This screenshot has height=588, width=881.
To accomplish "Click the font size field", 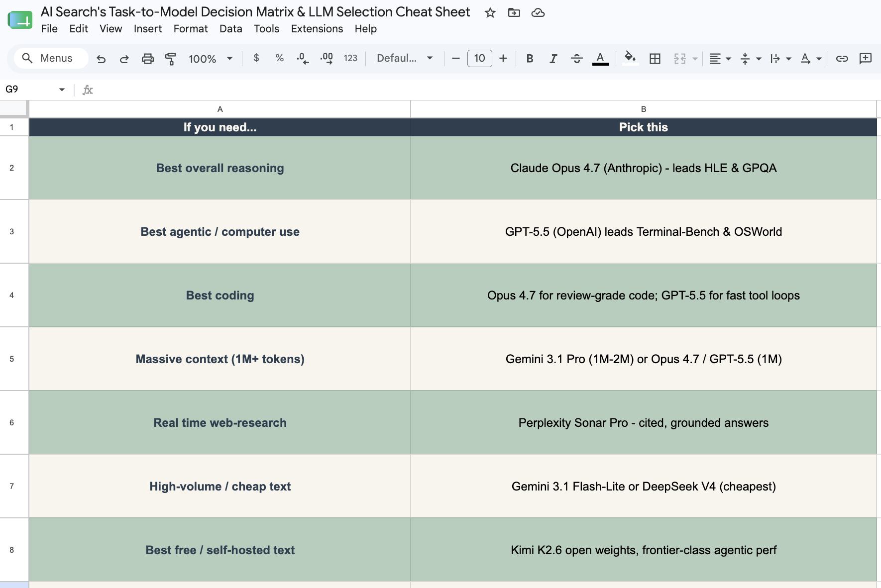I will tap(480, 58).
